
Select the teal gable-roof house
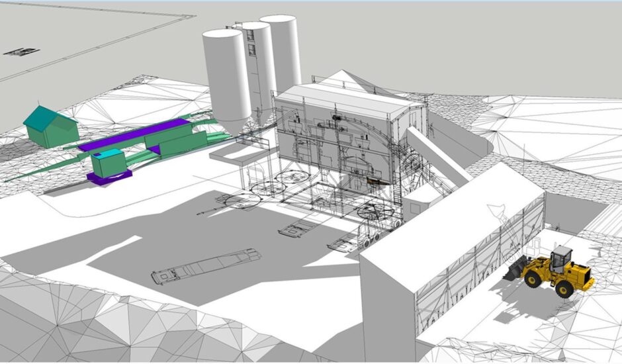click(x=51, y=127)
